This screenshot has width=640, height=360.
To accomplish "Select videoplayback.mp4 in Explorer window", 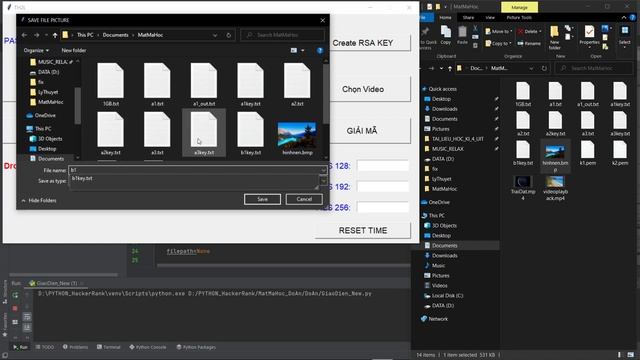I will click(556, 188).
